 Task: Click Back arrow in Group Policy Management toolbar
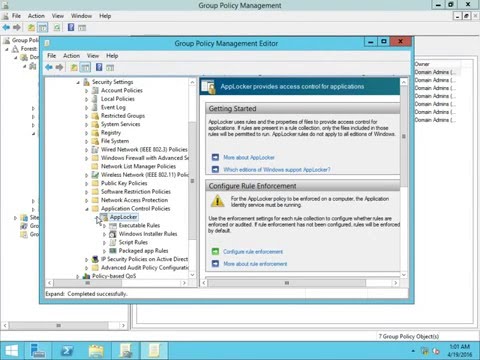tap(6, 27)
